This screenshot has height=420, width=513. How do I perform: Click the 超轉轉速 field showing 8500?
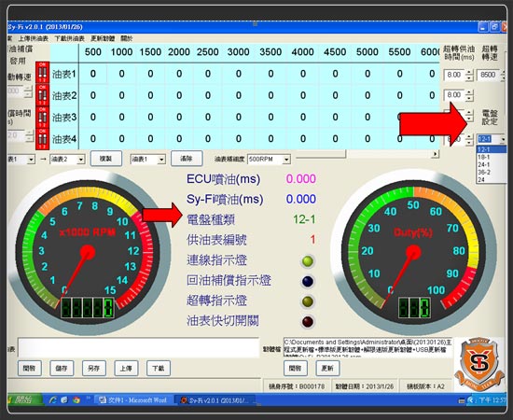point(488,75)
